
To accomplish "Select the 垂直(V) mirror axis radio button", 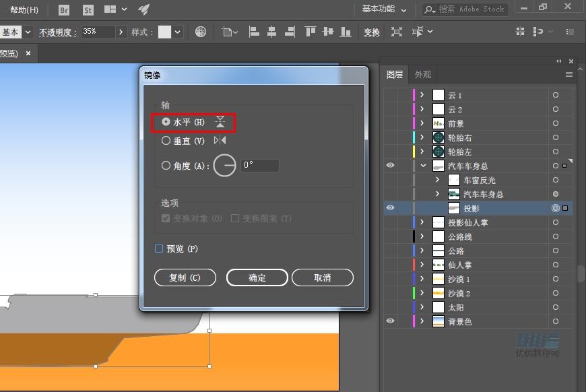I will pyautogui.click(x=166, y=141).
